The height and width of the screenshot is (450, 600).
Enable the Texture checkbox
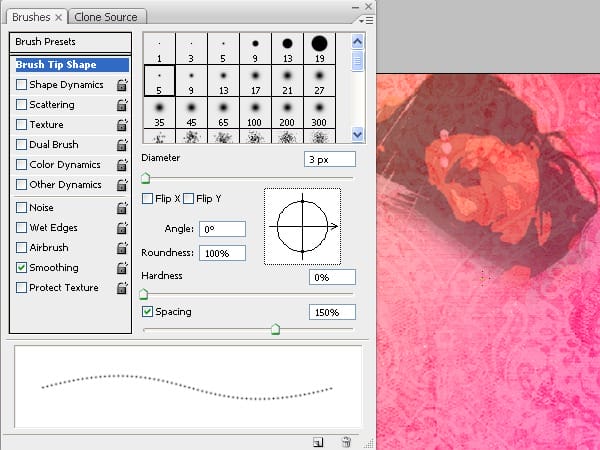21,124
